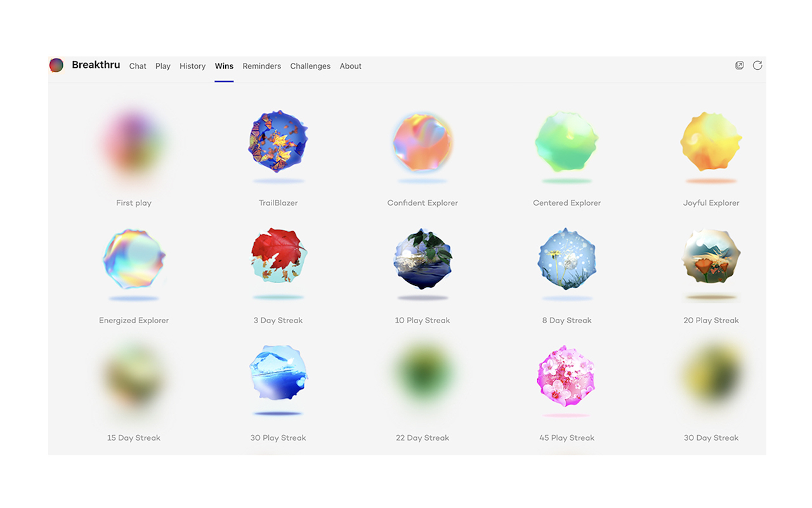This screenshot has width=812, height=508.
Task: Click the green Centered Explorer badge
Action: (x=566, y=142)
